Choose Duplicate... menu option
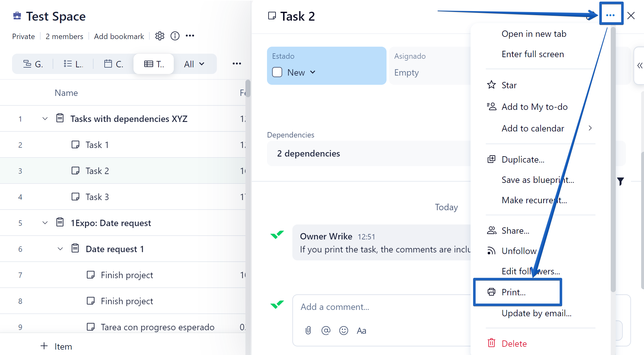This screenshot has height=355, width=644. (x=523, y=159)
